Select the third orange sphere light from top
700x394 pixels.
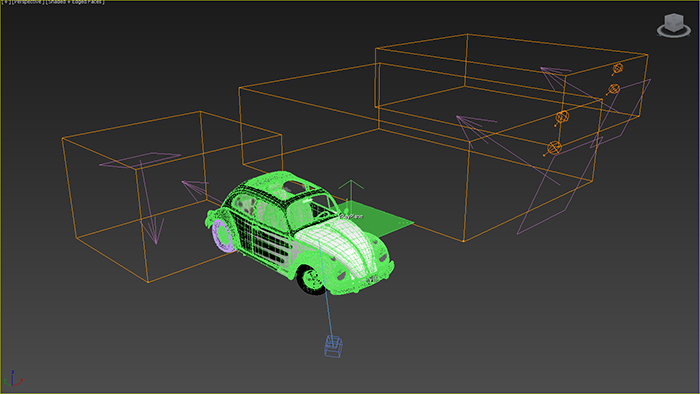(562, 117)
